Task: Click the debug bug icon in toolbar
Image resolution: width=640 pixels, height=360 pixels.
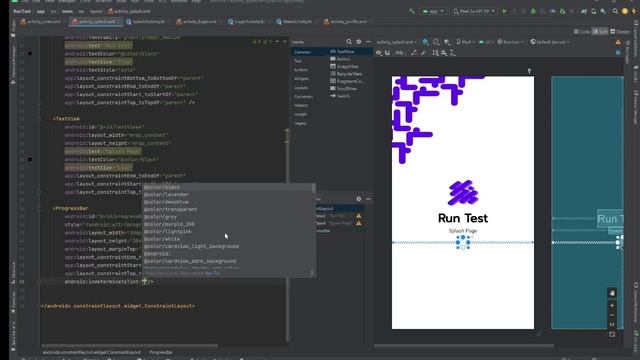Action: coord(533,11)
